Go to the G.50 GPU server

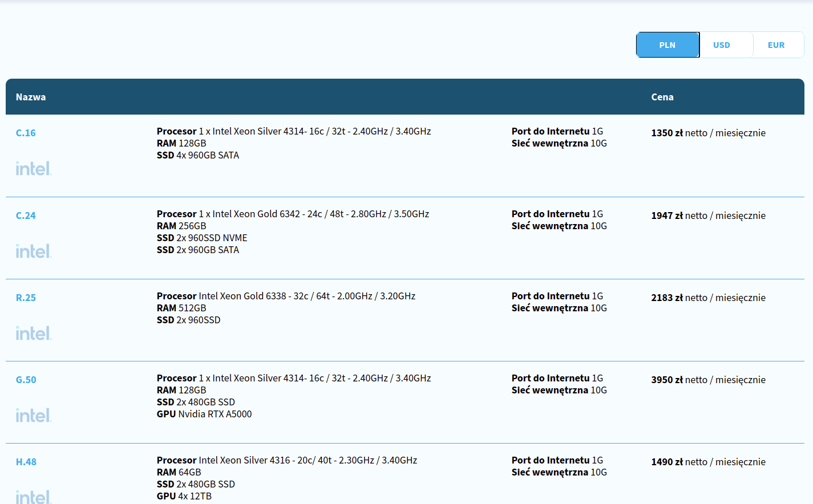pyautogui.click(x=26, y=380)
